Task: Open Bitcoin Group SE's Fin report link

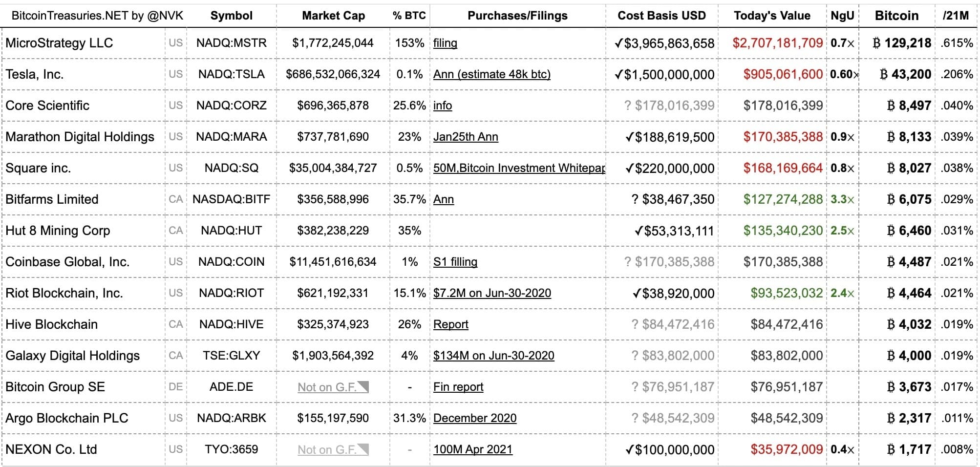Action: point(458,387)
